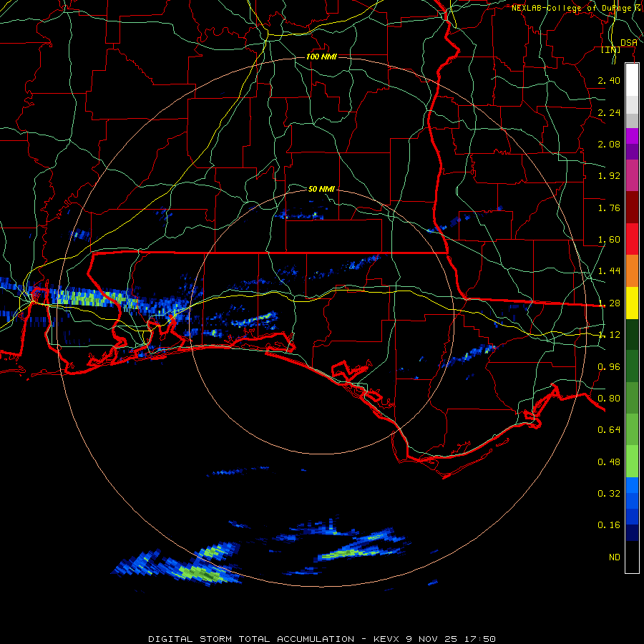Click the "[IN]" units label
644x644 pixels.
(611, 49)
